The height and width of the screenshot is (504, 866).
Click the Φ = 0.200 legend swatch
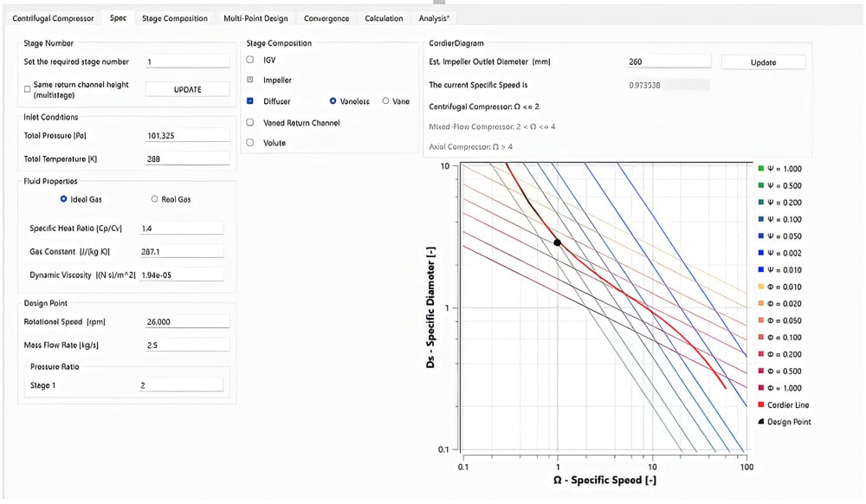click(761, 354)
